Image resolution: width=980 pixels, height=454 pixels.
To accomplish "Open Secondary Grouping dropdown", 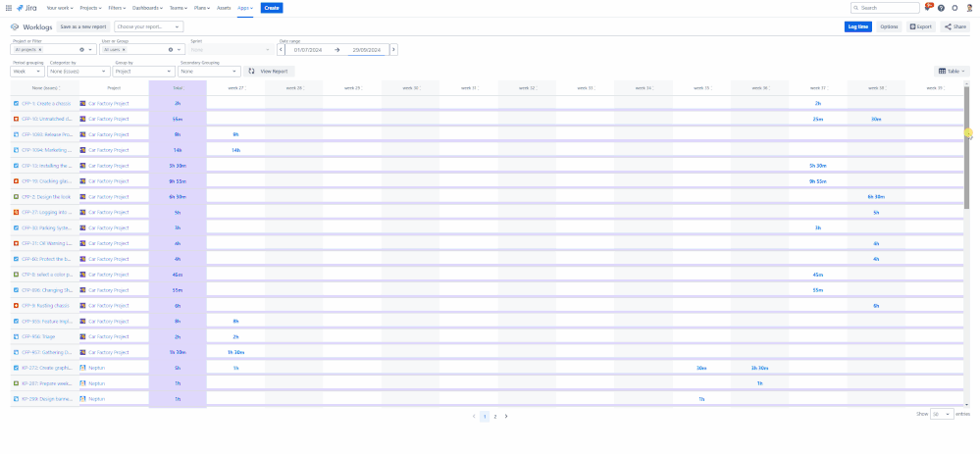I will pyautogui.click(x=210, y=72).
